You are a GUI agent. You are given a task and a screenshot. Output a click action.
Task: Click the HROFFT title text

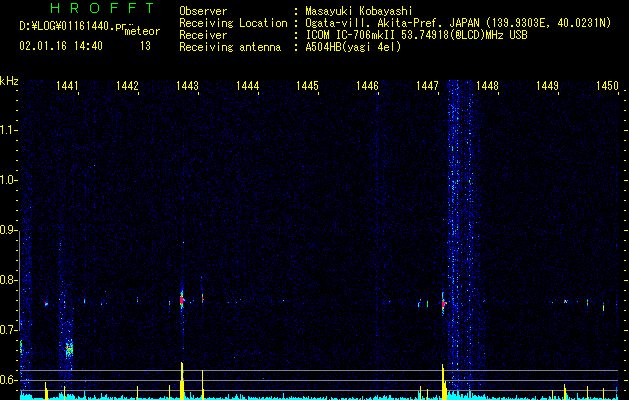(103, 8)
